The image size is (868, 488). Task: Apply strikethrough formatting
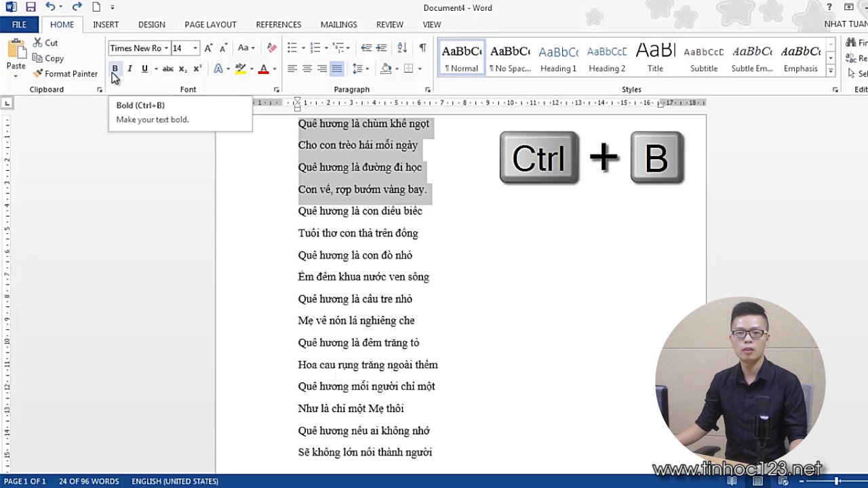click(167, 69)
